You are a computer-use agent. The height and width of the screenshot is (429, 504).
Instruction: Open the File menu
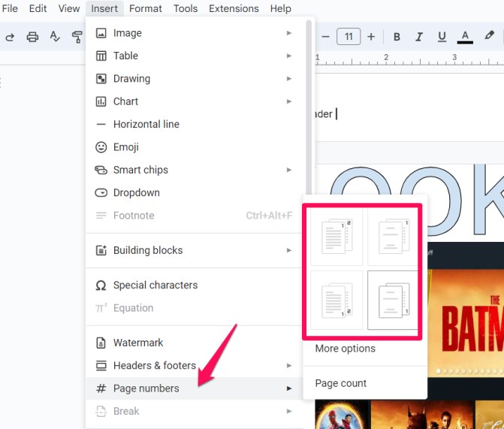pos(10,8)
